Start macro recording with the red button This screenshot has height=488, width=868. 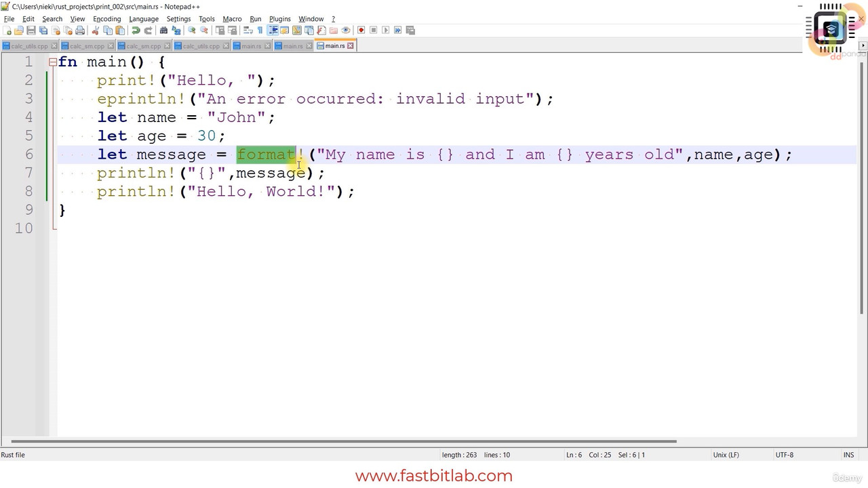click(361, 30)
